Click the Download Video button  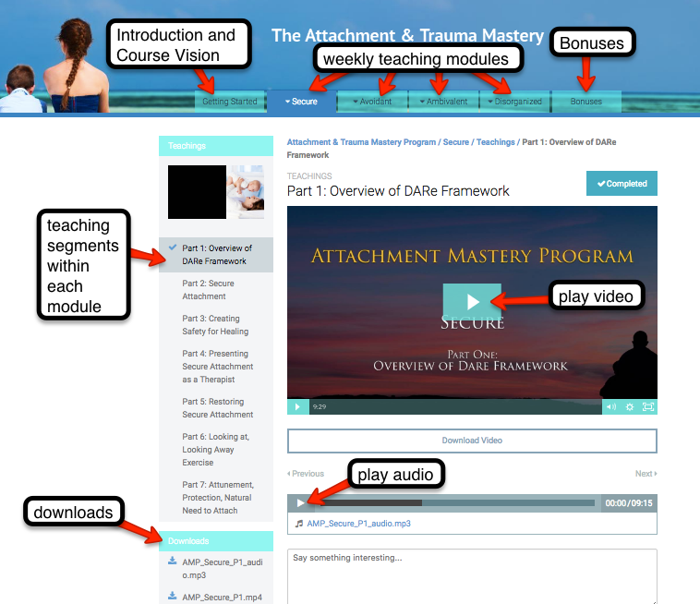pos(472,441)
